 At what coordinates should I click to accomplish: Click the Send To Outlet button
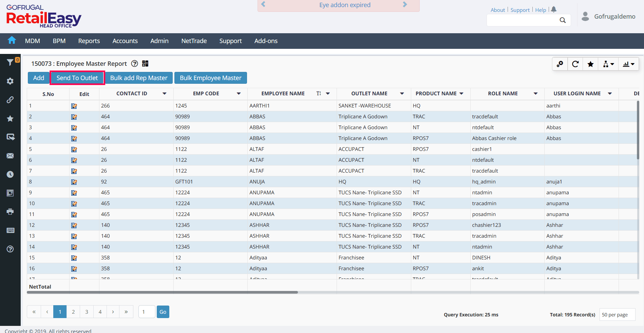point(77,78)
